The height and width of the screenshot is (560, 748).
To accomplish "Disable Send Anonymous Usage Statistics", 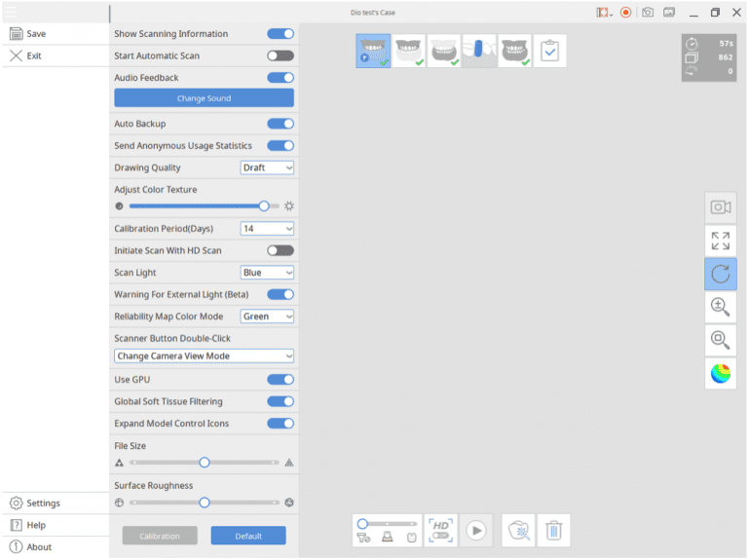I will (280, 146).
